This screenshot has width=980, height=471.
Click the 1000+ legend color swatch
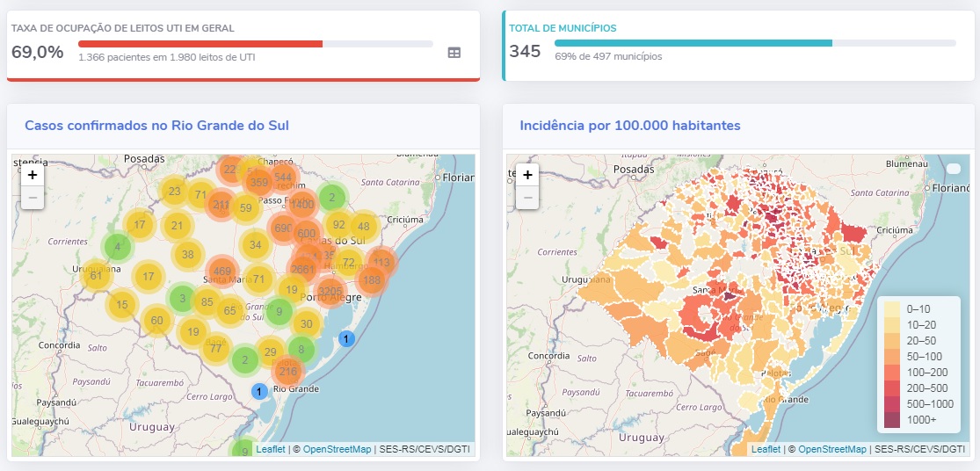[x=891, y=420]
